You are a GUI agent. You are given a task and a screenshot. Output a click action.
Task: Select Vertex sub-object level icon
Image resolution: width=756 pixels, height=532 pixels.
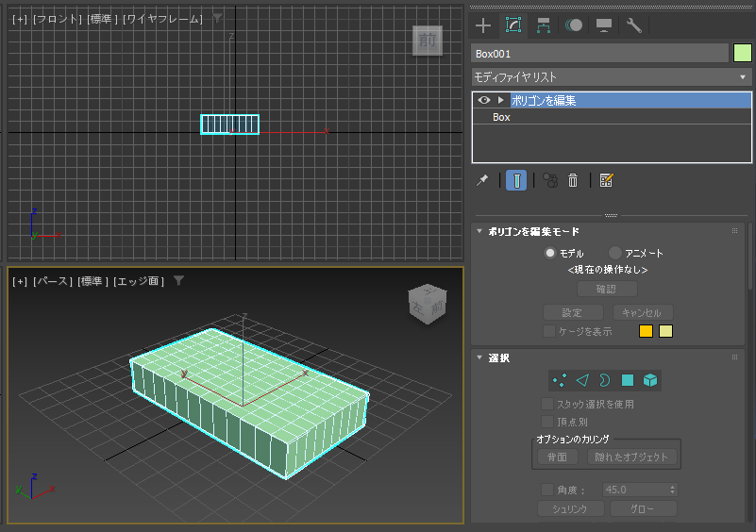pos(560,380)
